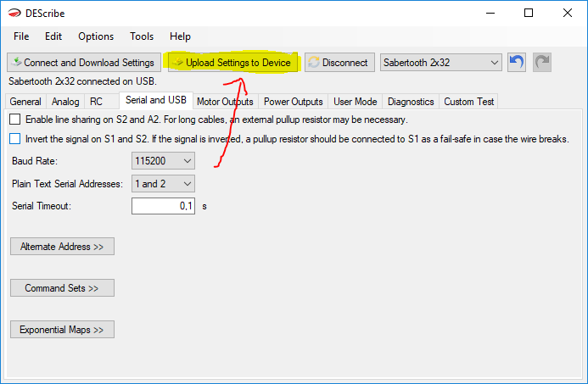Open the File menu
The width and height of the screenshot is (588, 384).
pos(21,36)
